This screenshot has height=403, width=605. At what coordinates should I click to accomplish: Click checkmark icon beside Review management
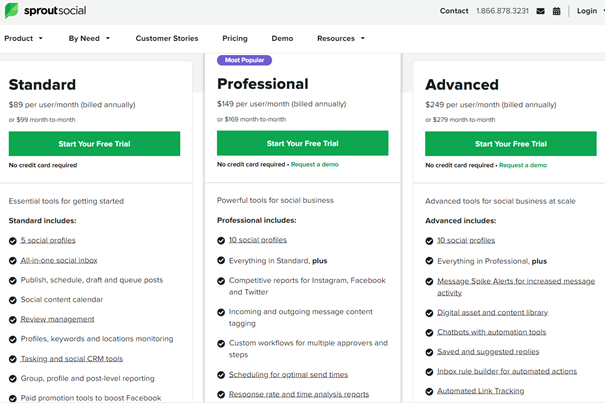[x=13, y=320]
